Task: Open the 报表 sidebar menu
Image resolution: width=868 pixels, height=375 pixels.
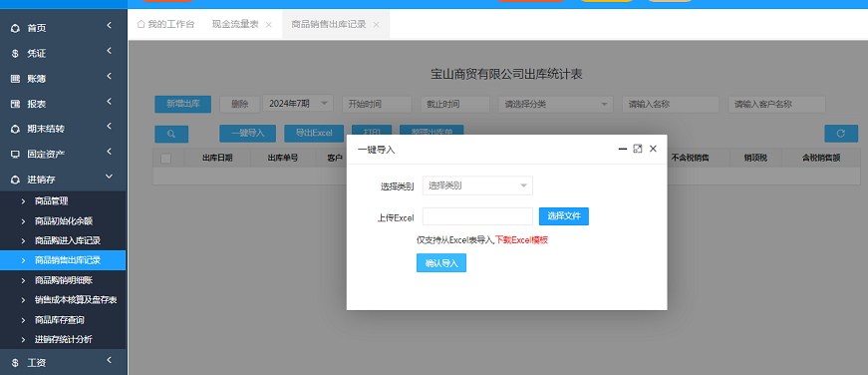Action: click(63, 104)
